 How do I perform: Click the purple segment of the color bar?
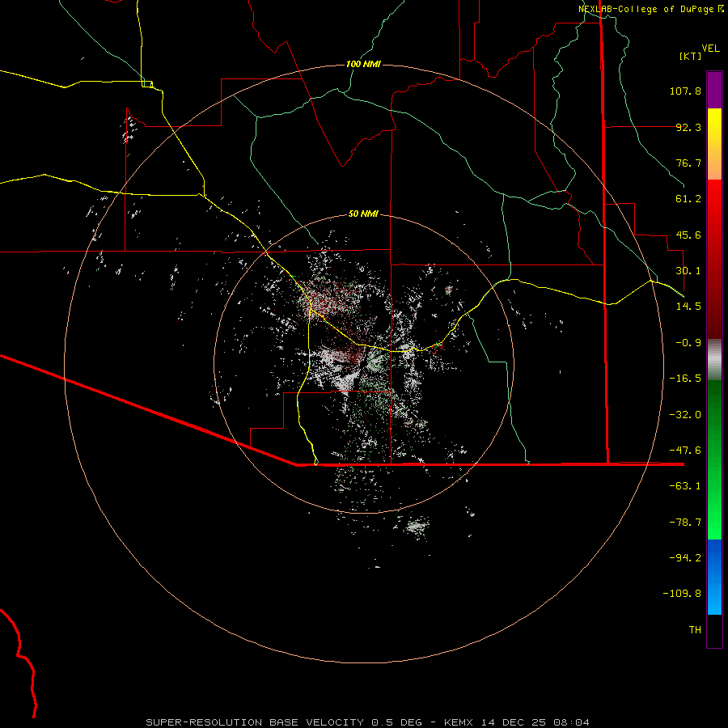714,90
